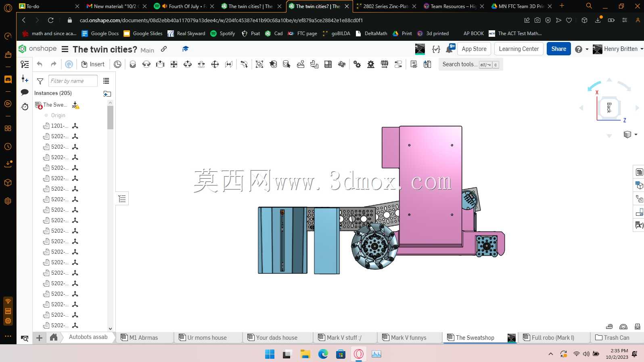Screen dimensions: 644x362
Task: Open the Google Docs bookmark
Action: (100, 34)
